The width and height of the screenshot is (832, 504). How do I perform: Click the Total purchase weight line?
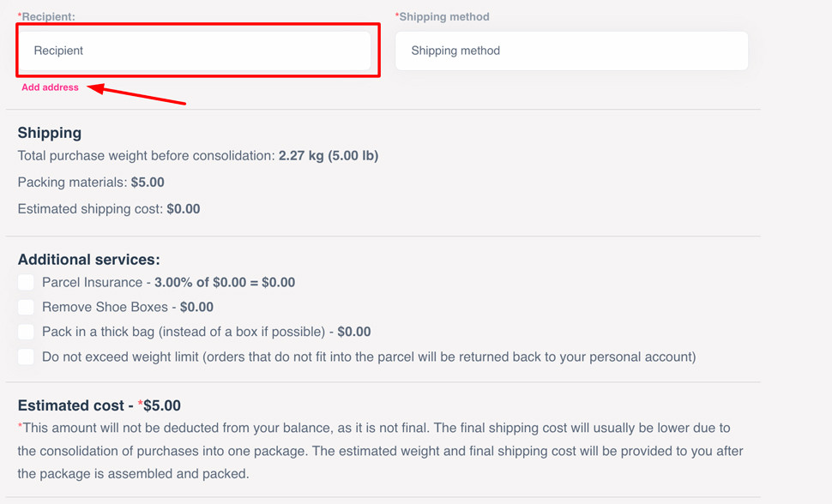(x=197, y=156)
